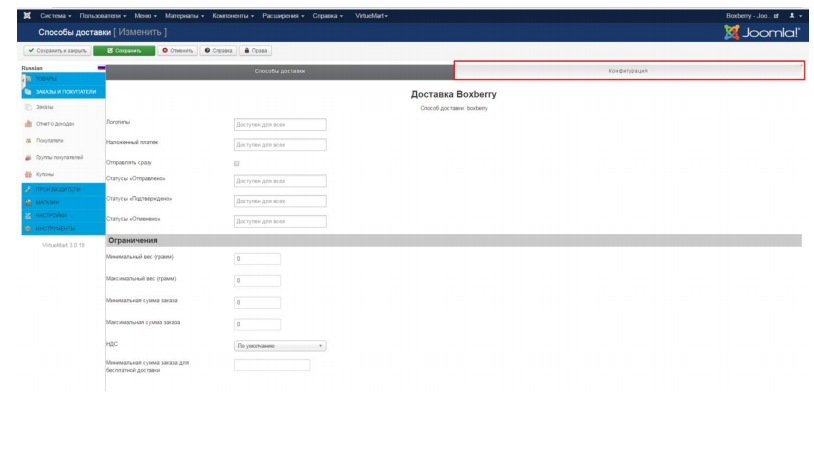Click the Максимальный вес (грамм) field
Image resolution: width=814 pixels, height=449 pixels.
257,281
